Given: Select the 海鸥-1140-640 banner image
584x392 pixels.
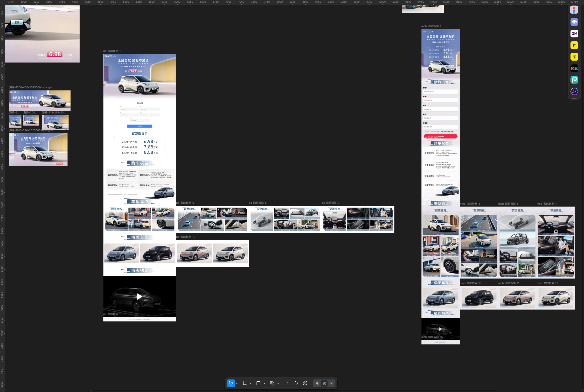Looking at the screenshot, I should pyautogui.click(x=38, y=149).
